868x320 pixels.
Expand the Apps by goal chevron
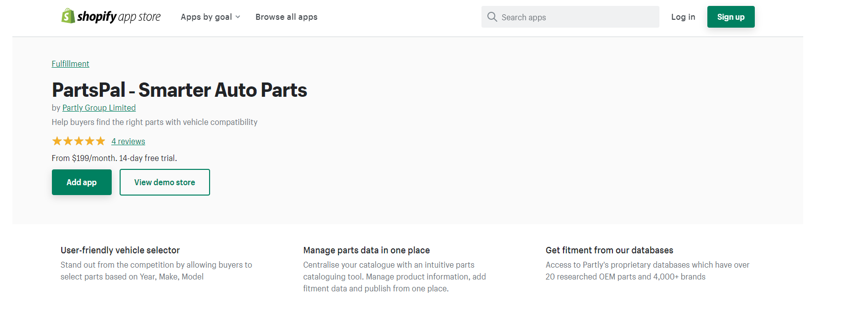238,17
